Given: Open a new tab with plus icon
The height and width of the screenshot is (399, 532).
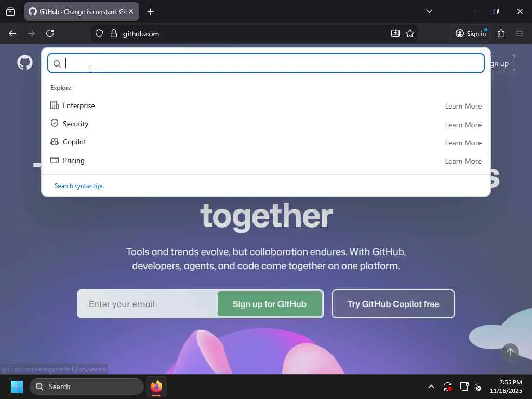Looking at the screenshot, I should tap(150, 12).
